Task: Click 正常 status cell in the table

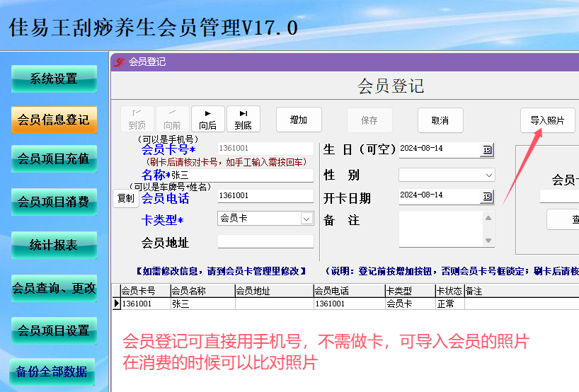Action: [449, 304]
